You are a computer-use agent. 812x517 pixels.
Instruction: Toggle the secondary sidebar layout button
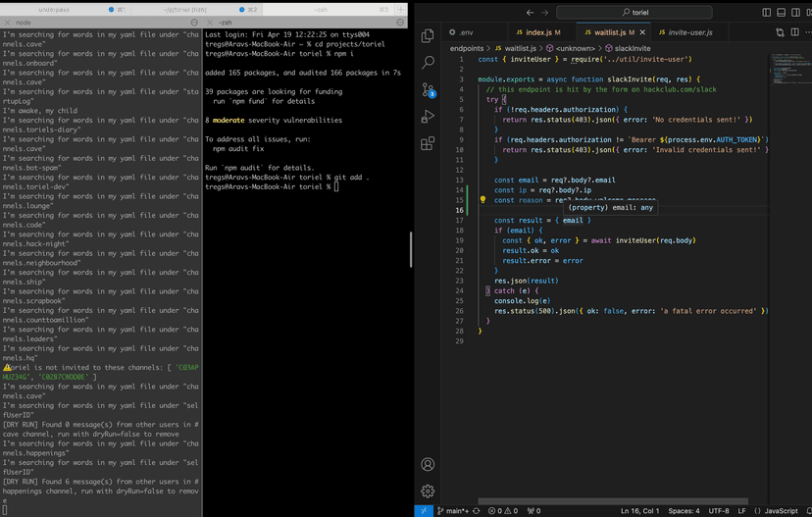coord(794,13)
